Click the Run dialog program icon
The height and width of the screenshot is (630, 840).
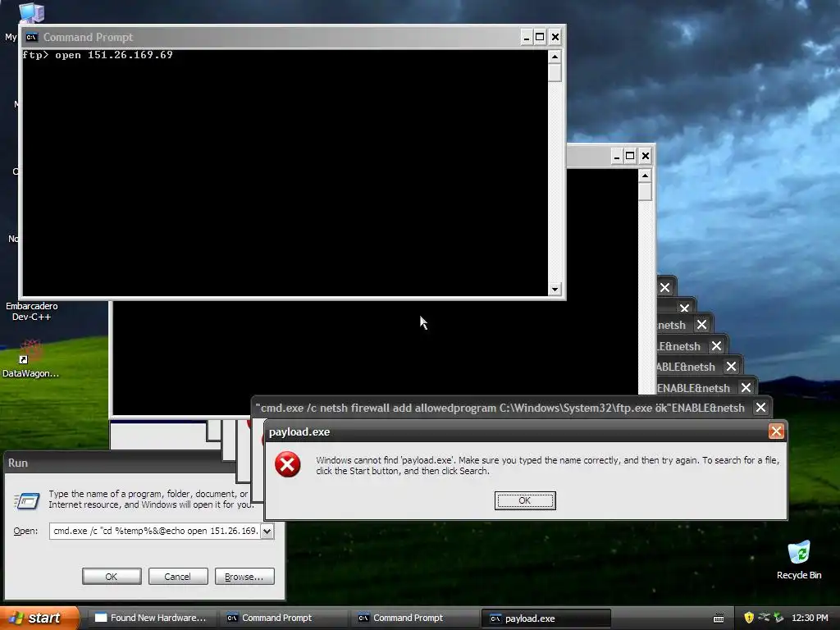pos(27,500)
